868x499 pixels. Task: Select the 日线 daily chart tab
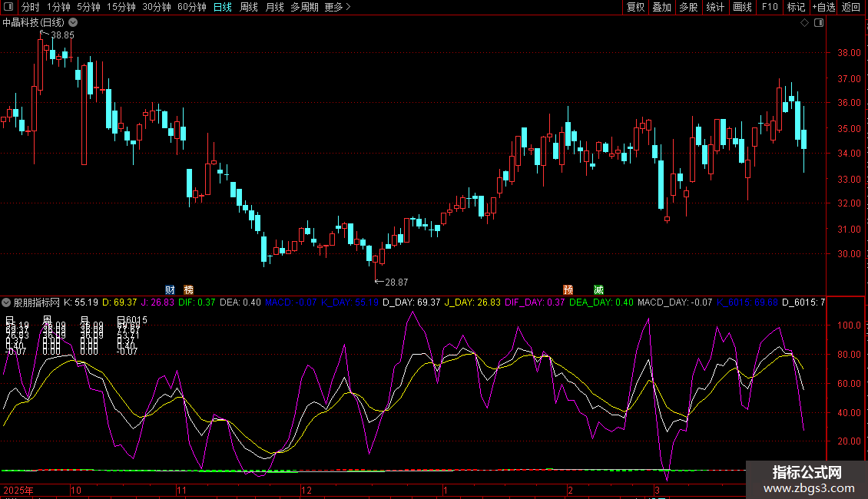(x=223, y=7)
